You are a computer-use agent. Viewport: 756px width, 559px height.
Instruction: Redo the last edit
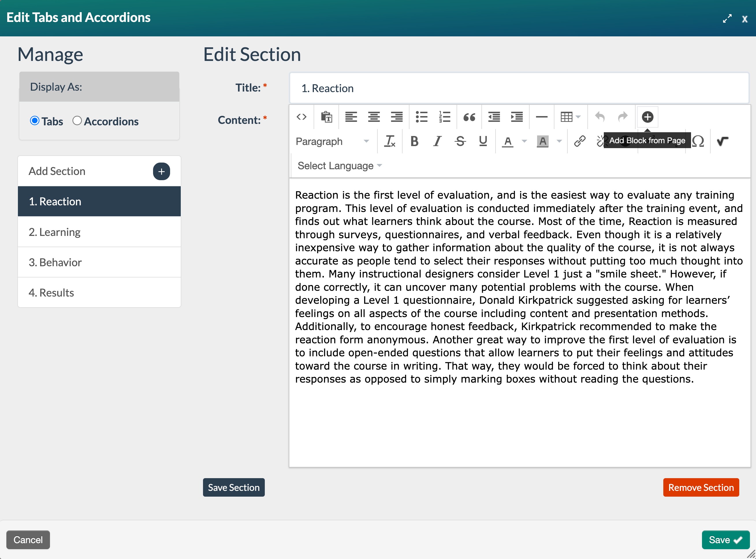(x=623, y=117)
